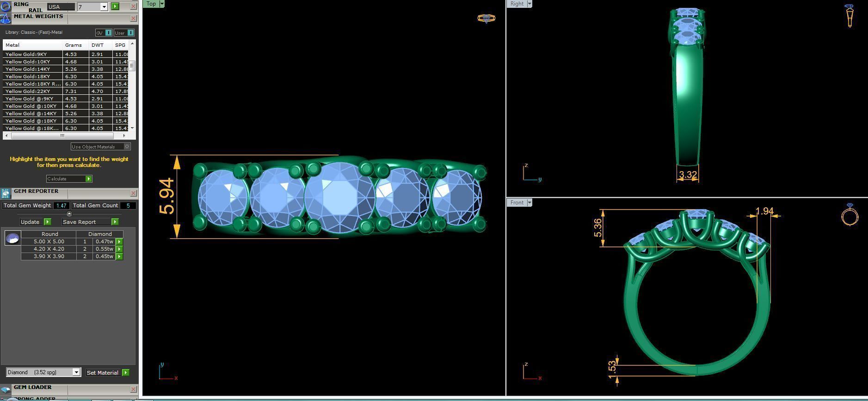Open the Front viewport menu arrow
The image size is (868, 401).
(x=529, y=203)
